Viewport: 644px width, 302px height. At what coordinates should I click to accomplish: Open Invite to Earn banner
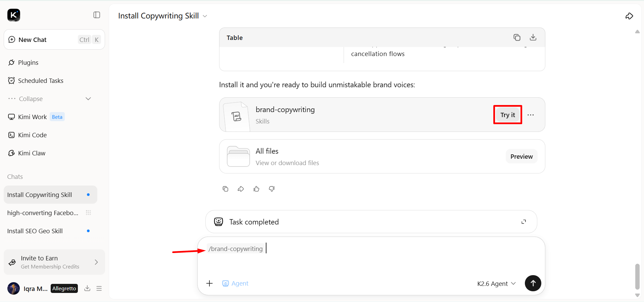click(x=54, y=262)
